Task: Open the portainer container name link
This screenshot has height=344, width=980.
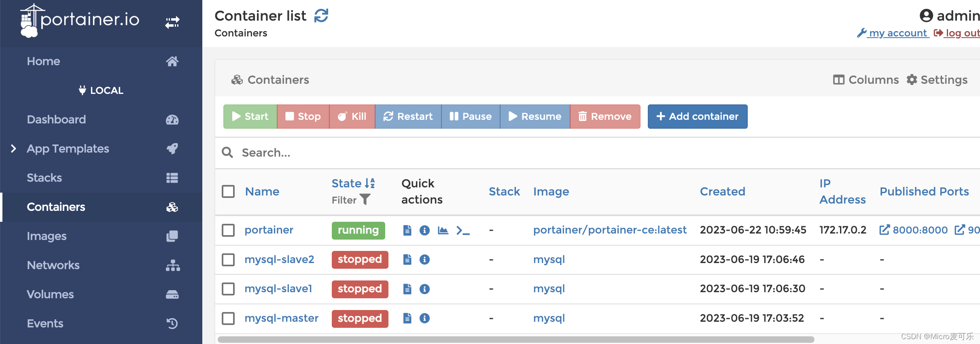Action: [269, 230]
